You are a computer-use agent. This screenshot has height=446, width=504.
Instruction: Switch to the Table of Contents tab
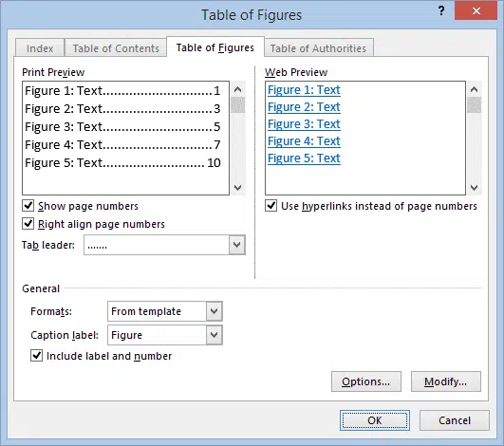tap(116, 48)
